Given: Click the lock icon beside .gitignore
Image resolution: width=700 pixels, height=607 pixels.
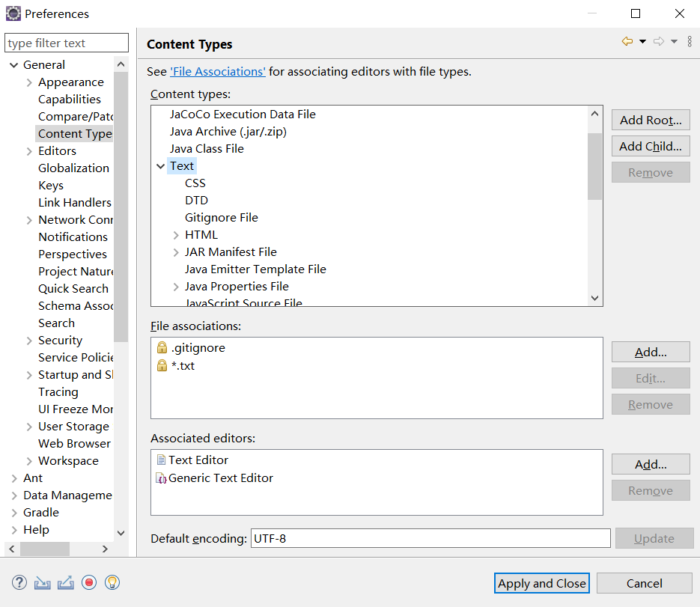Looking at the screenshot, I should tap(162, 348).
